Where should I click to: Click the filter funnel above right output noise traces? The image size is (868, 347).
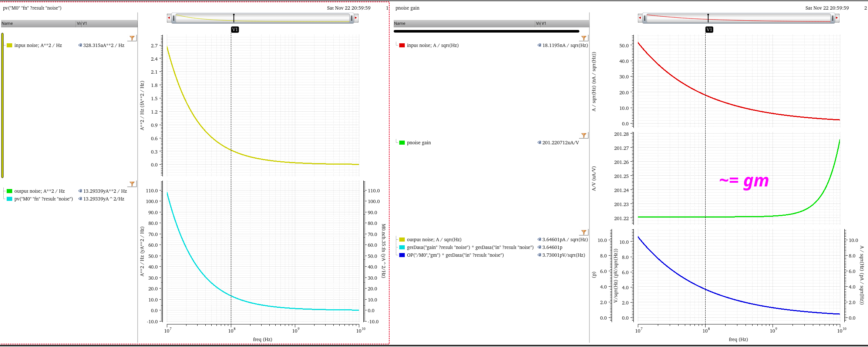tap(583, 232)
